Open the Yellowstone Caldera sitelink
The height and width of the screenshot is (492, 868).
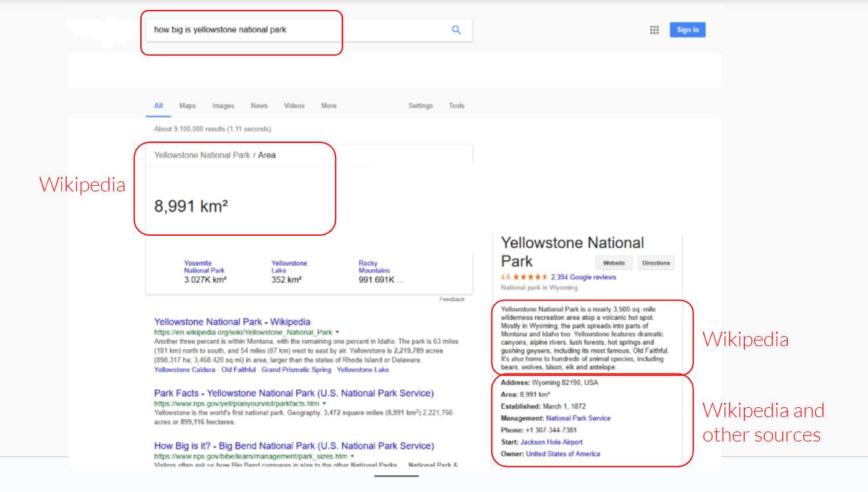point(185,370)
